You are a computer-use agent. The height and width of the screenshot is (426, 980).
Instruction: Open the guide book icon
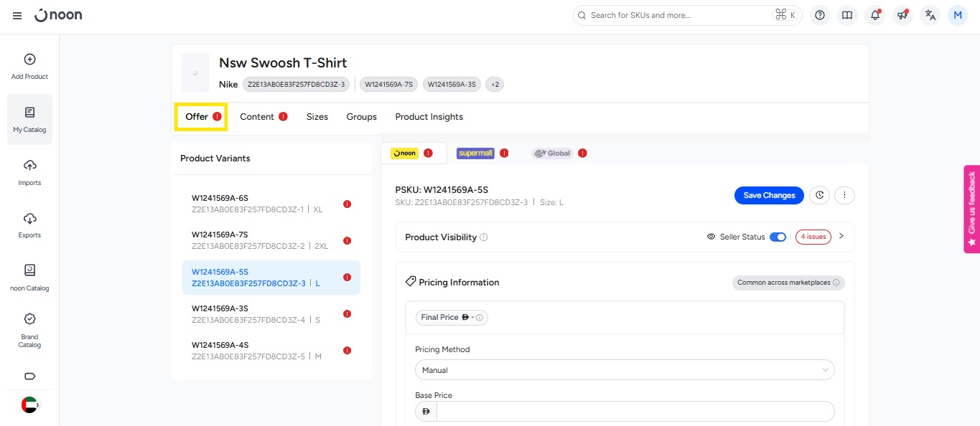point(847,15)
